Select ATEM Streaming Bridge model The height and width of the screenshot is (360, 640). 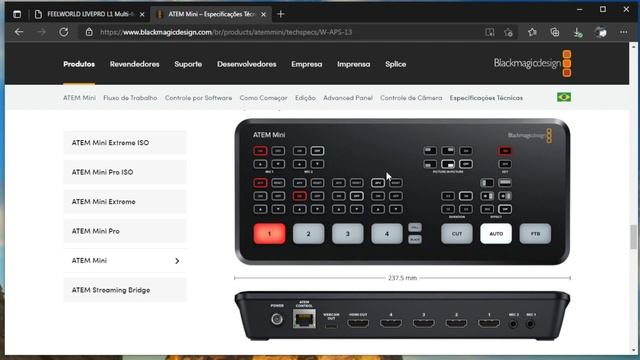coord(124,290)
